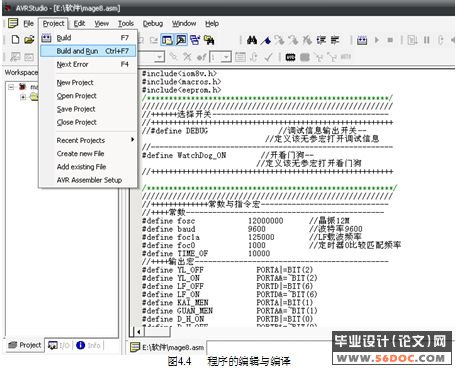This screenshot has width=457, height=370.
Task: Select the mage8.asm document tab
Action: click(x=167, y=347)
